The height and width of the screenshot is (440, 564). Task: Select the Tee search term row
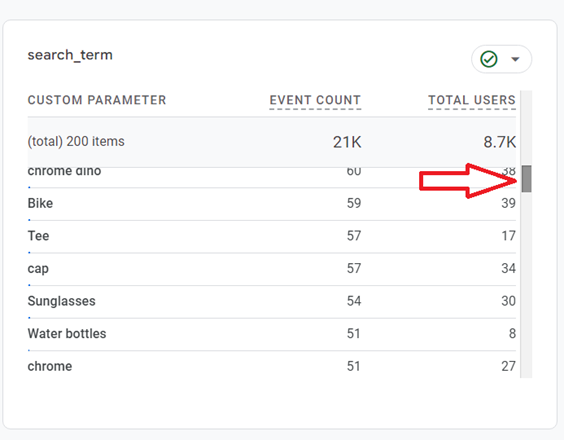272,236
